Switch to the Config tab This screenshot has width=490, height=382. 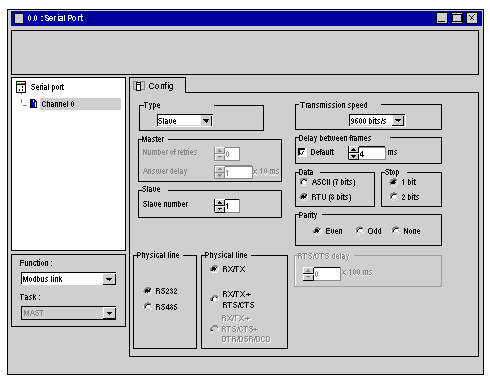pyautogui.click(x=157, y=86)
